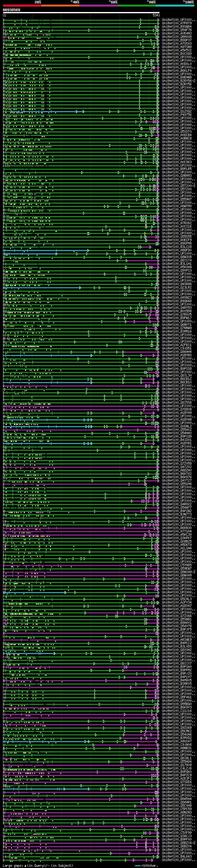Click the purple ~60% identity legend bar

99,6
